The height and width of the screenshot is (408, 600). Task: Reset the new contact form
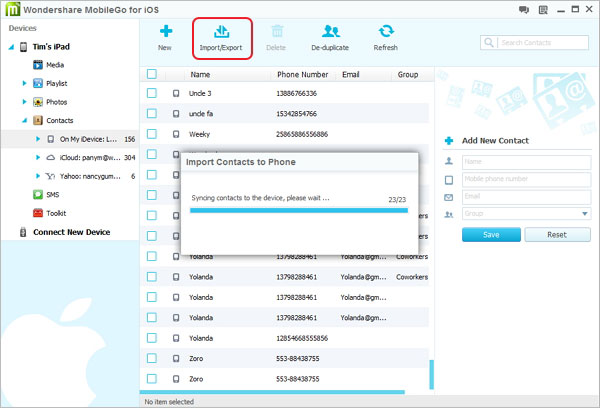(x=557, y=235)
